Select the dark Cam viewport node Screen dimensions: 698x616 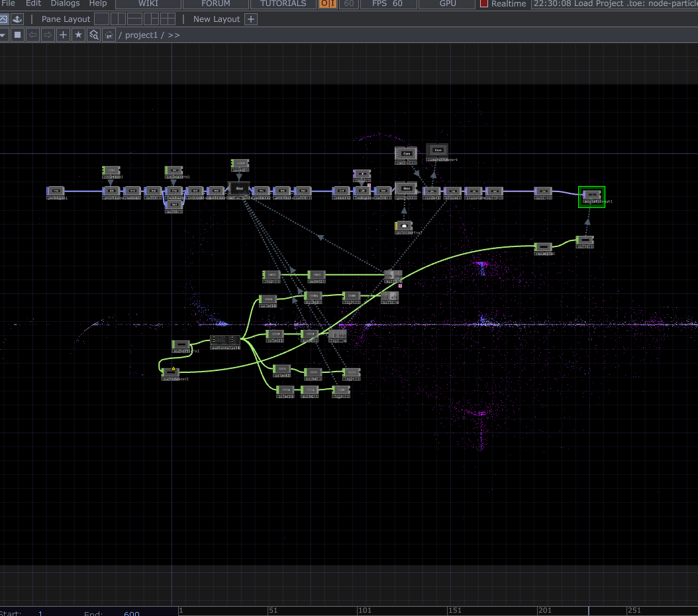(437, 150)
